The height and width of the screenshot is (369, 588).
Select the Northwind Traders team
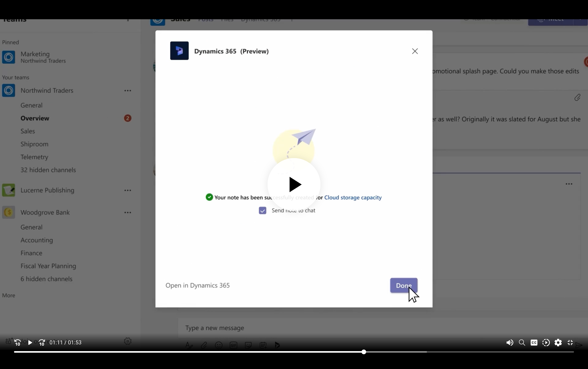tap(47, 91)
